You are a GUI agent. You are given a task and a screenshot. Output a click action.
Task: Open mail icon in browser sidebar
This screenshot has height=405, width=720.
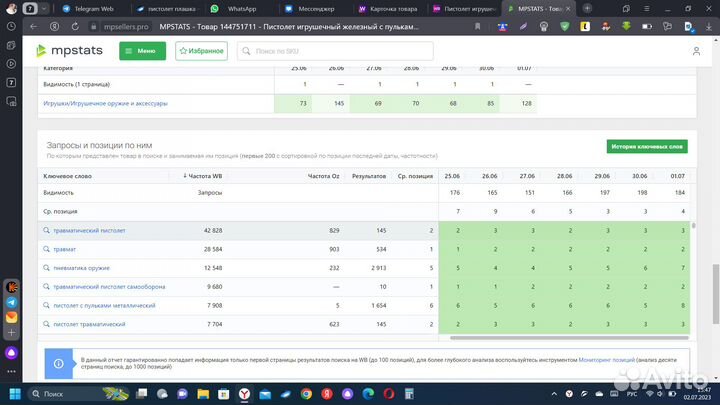point(11,317)
